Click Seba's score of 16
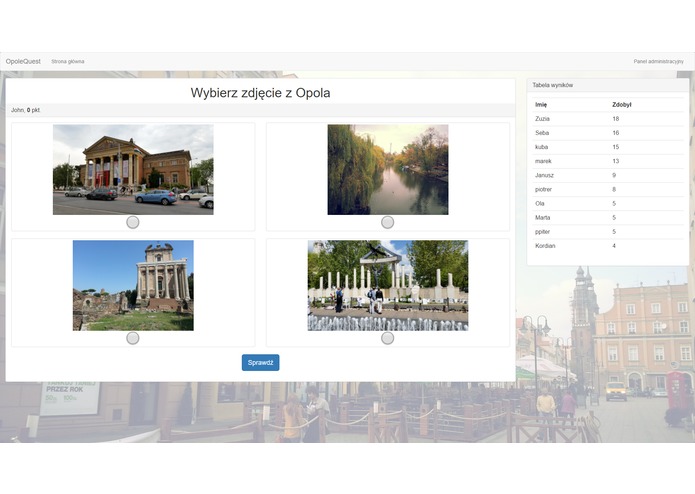This screenshot has height=494, width=695. pyautogui.click(x=616, y=133)
